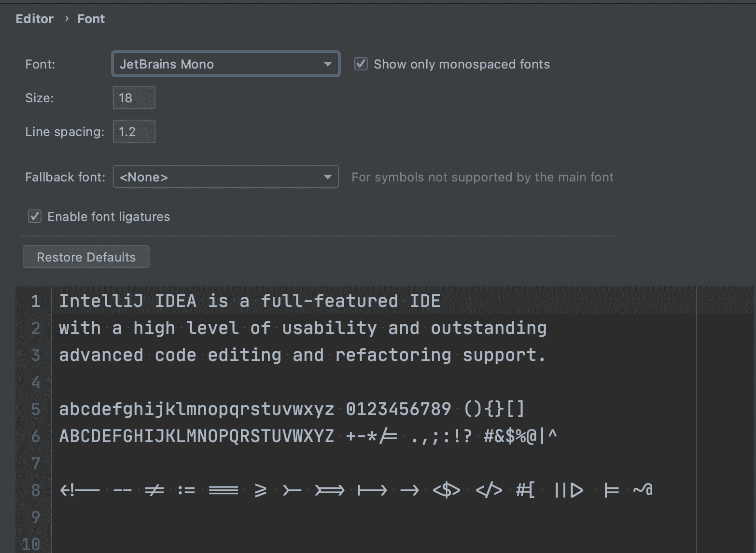Click preview line starting "advanced code editing"
The image size is (756, 553).
(x=302, y=355)
